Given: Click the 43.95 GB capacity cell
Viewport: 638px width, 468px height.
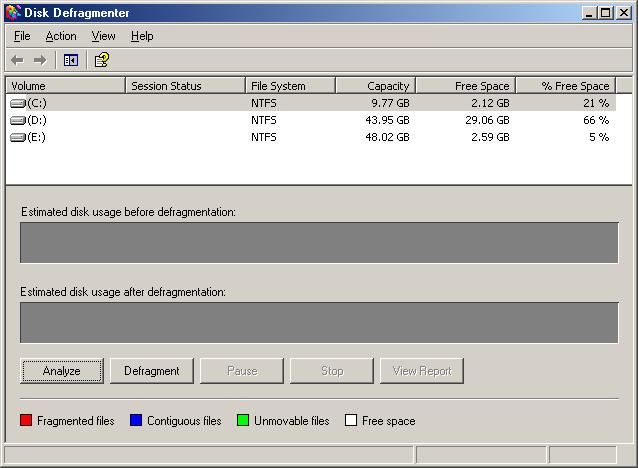Looking at the screenshot, I should click(387, 120).
